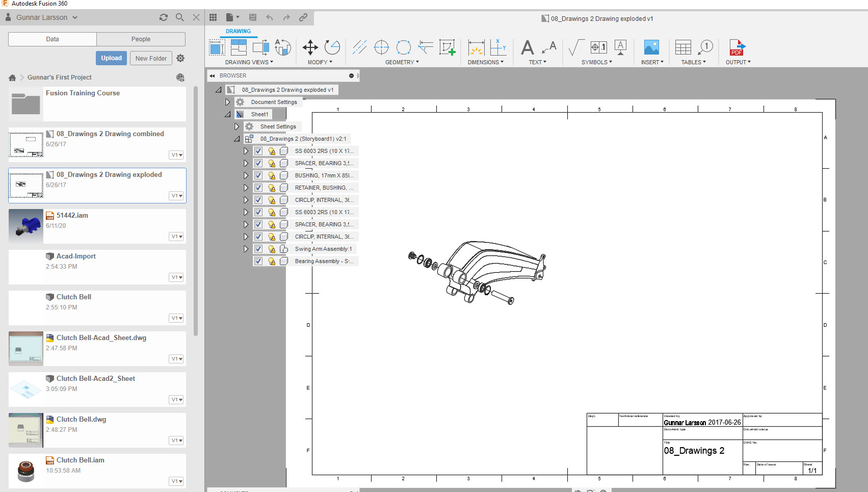Activate the Centerline tool in Geometry
Viewport: 868px width, 492px height.
point(359,47)
